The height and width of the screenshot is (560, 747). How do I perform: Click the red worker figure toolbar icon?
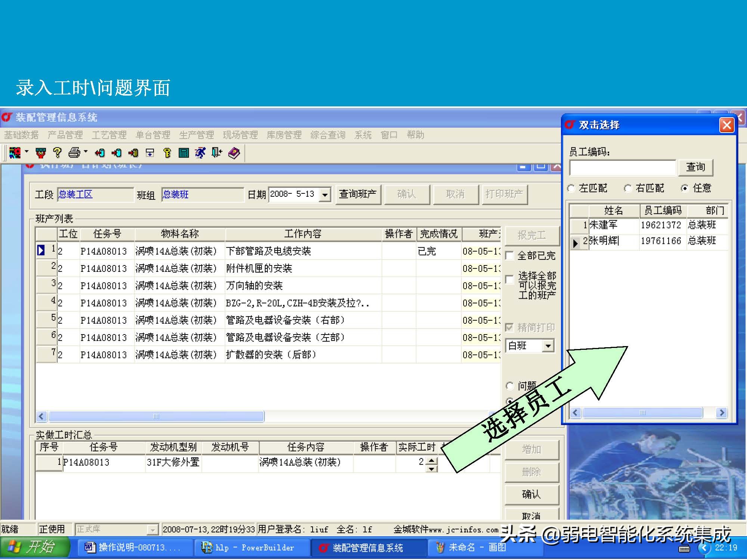coord(40,153)
